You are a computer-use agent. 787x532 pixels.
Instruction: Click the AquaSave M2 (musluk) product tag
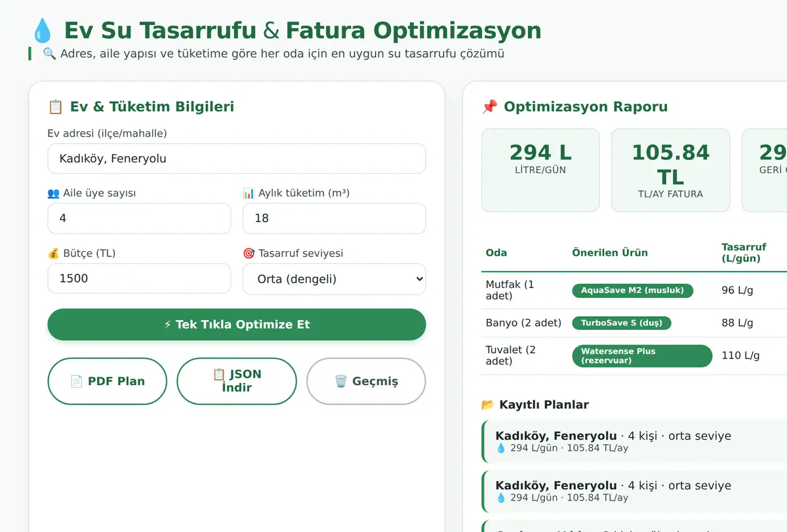point(632,290)
